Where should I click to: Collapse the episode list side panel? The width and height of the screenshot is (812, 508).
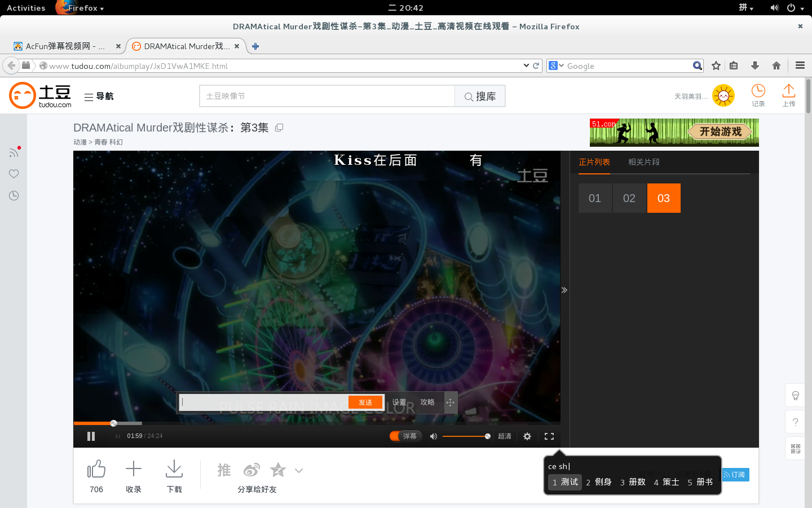(564, 290)
